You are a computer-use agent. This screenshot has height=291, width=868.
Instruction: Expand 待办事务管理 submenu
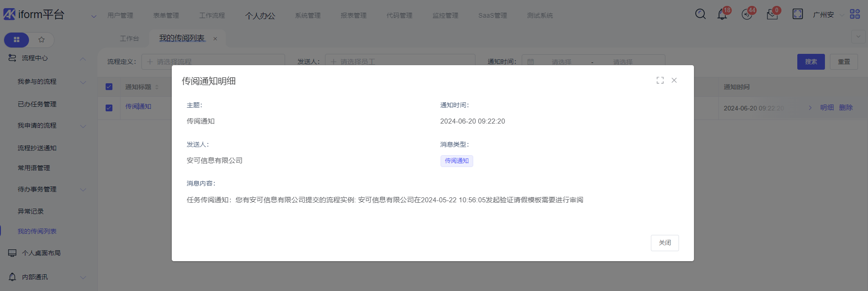83,190
